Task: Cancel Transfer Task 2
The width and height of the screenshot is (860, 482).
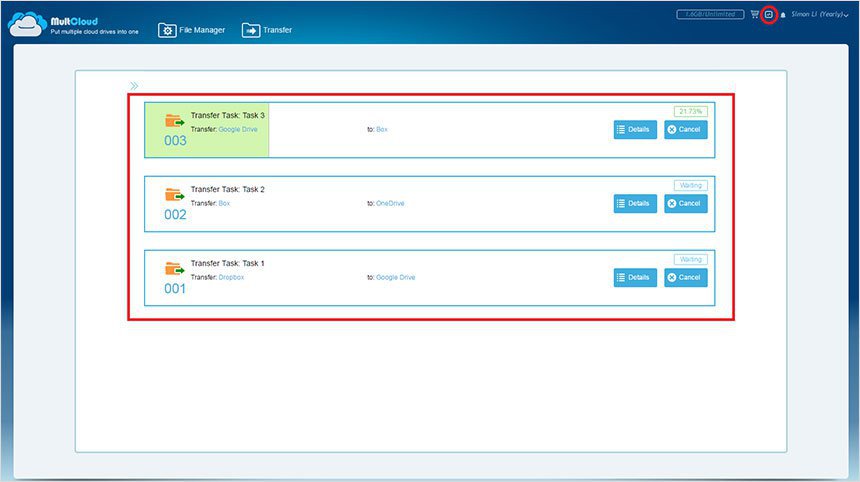Action: [686, 203]
